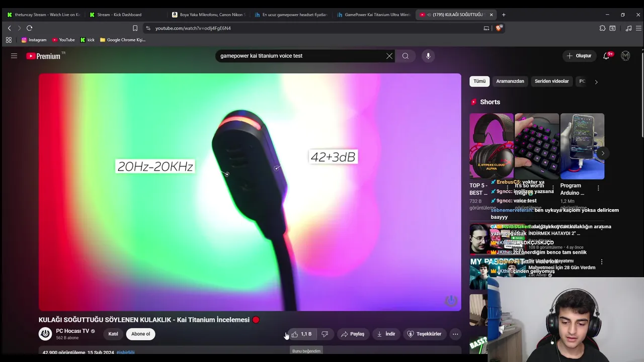644x362 pixels.
Task: Select the Tümü filter chip
Action: click(479, 81)
